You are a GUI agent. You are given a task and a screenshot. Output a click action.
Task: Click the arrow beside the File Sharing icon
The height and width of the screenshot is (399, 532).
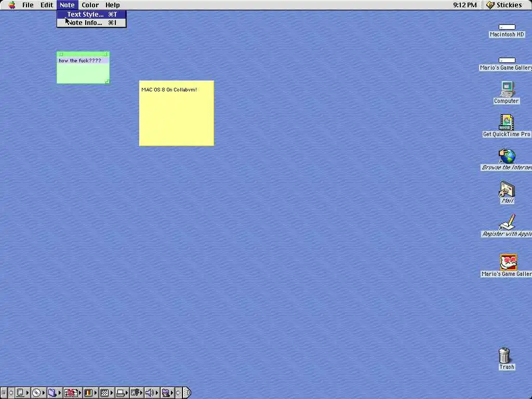pos(60,393)
